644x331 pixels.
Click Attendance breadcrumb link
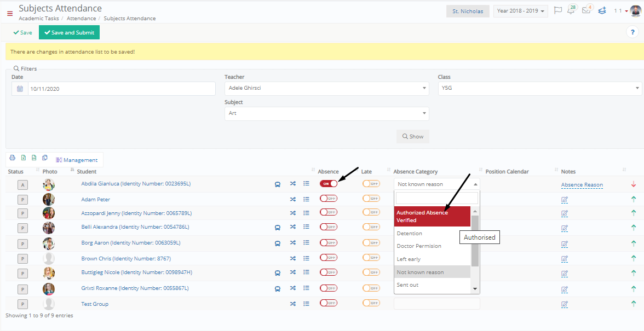tap(81, 19)
